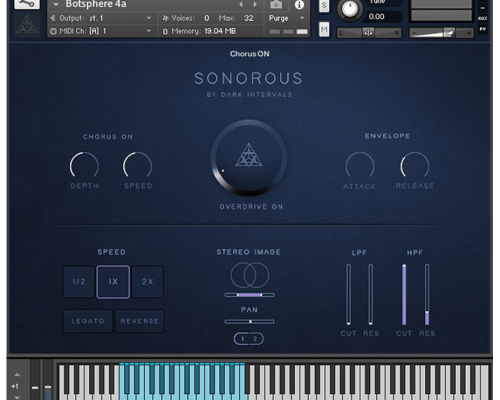Click the PV button at header edge
The image size is (500, 400).
click(x=483, y=29)
